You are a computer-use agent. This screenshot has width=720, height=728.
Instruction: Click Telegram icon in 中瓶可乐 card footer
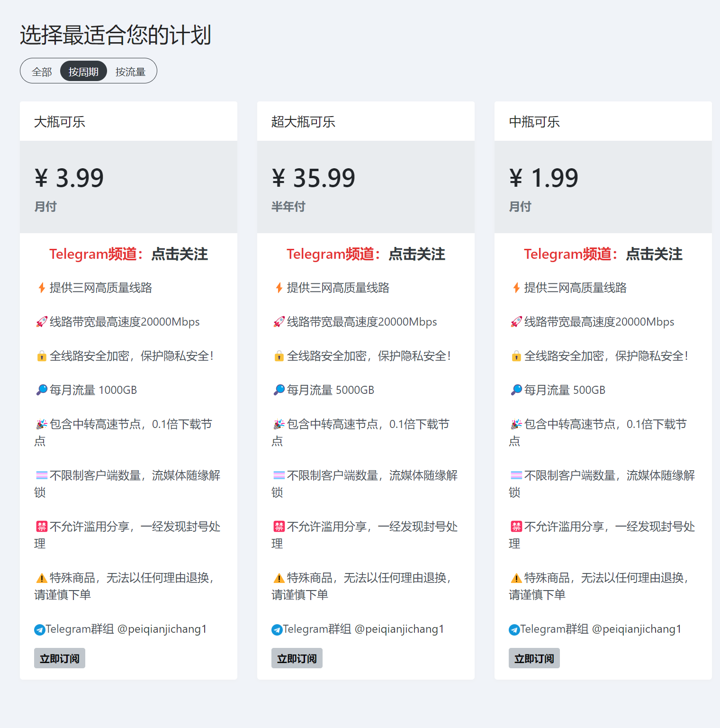(x=514, y=629)
